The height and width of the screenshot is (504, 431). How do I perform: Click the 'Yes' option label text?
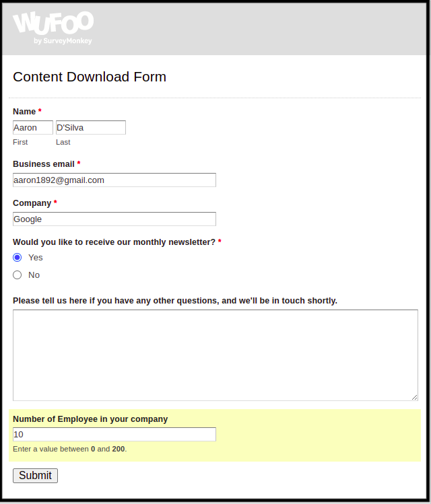[x=36, y=258]
